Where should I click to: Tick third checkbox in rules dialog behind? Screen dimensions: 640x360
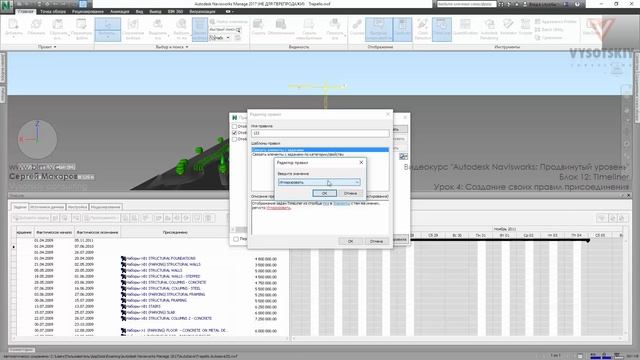click(x=234, y=140)
